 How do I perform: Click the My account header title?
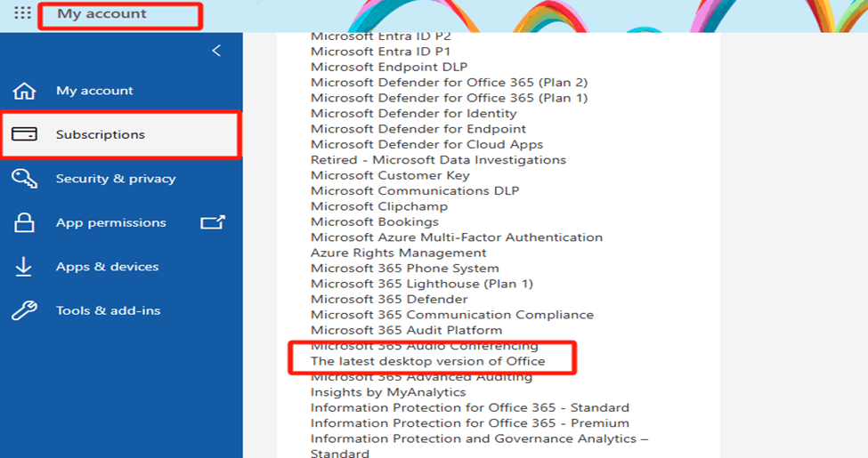click(101, 14)
